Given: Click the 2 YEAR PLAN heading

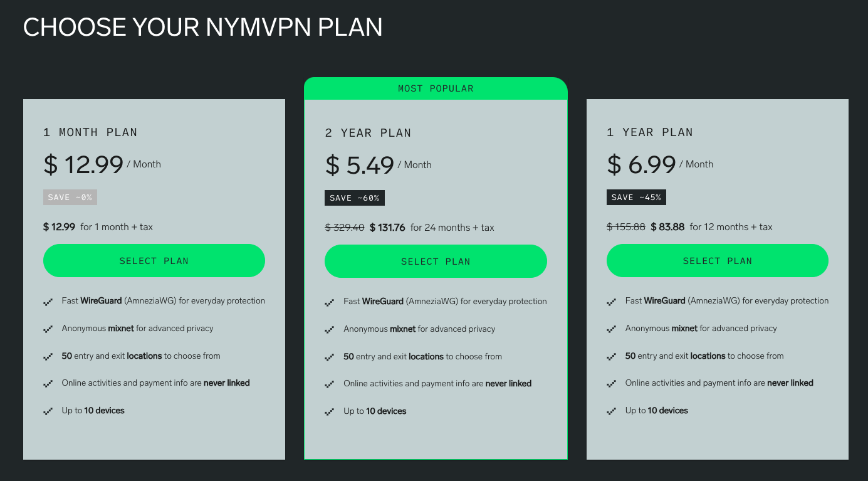Looking at the screenshot, I should (x=368, y=132).
